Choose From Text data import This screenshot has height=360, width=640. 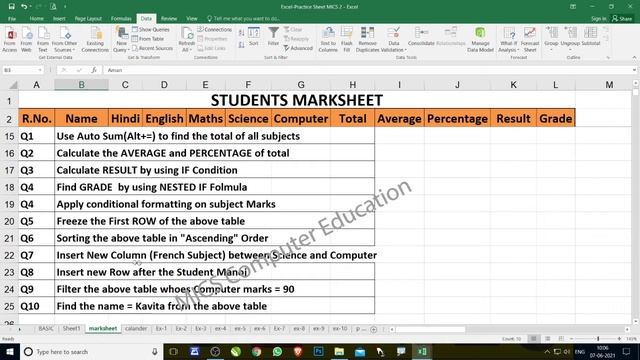pos(43,40)
